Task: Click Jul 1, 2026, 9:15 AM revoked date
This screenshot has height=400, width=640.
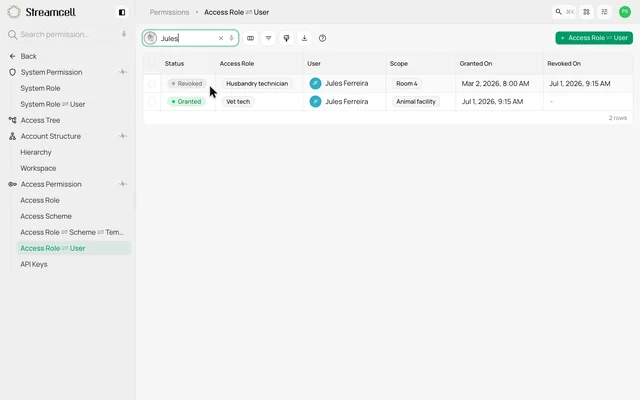Action: (580, 83)
